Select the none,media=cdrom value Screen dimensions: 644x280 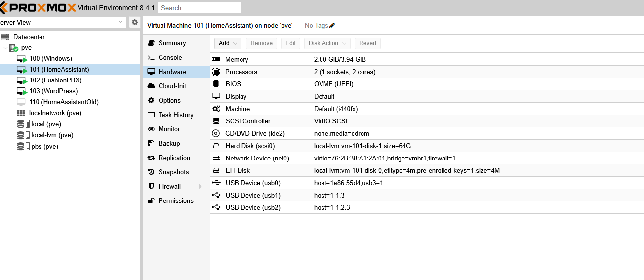[x=342, y=133]
